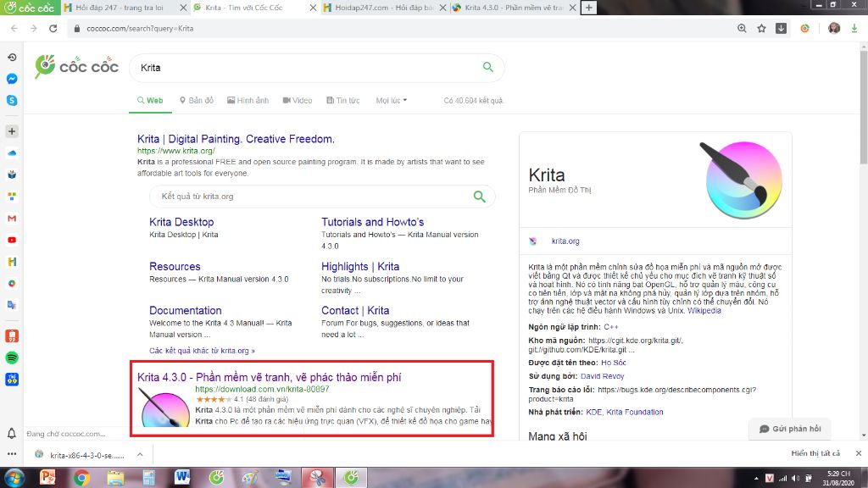Click 'Kết quả từ krita.org' search field

click(313, 197)
